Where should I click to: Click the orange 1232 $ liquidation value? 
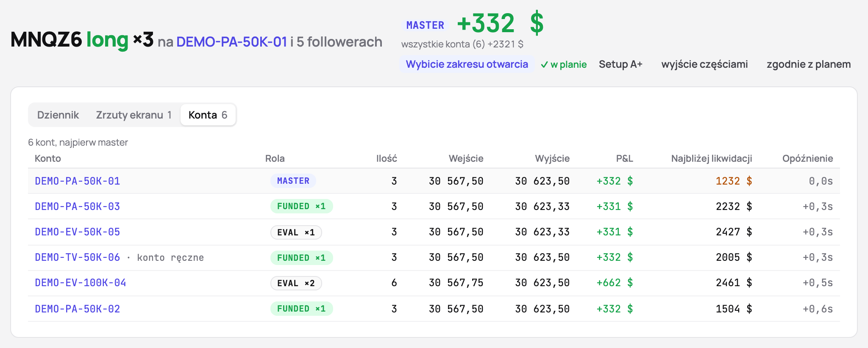point(734,181)
